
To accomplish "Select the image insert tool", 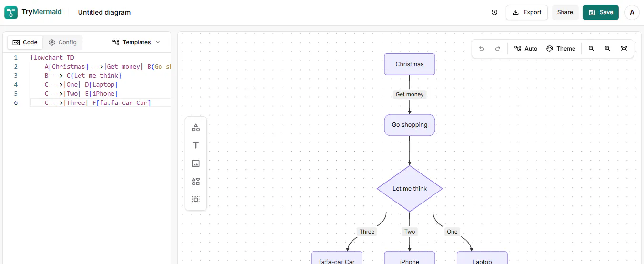I will pyautogui.click(x=196, y=163).
